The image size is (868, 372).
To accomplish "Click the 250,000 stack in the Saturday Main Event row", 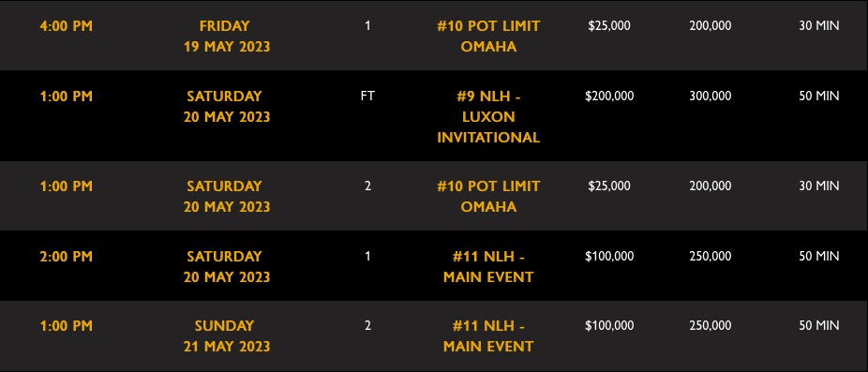I will click(x=711, y=257).
